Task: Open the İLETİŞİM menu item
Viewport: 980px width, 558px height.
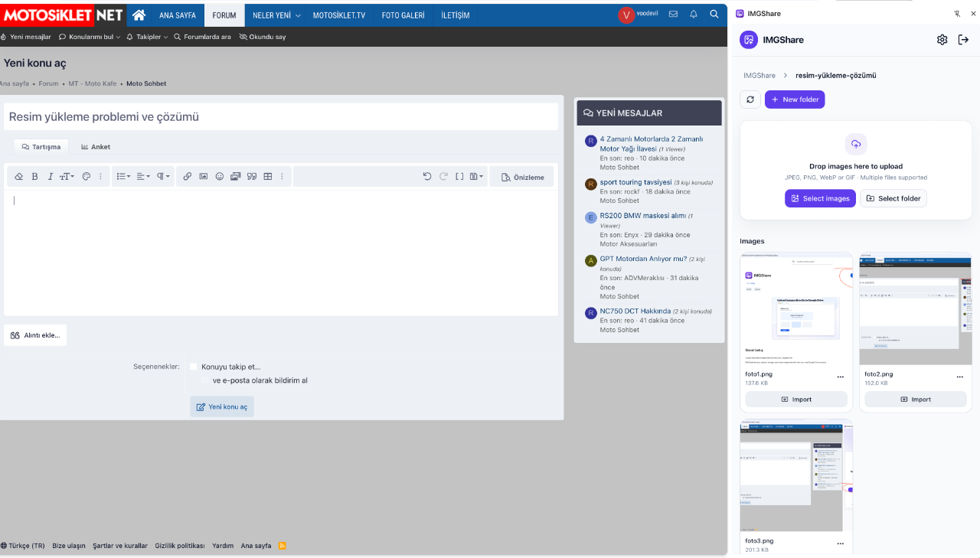Action: pyautogui.click(x=456, y=15)
